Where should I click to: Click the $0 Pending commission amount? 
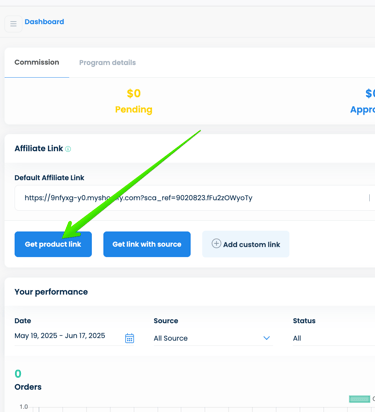[x=134, y=93]
